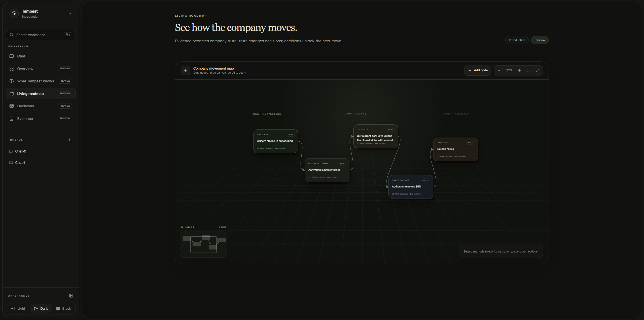The height and width of the screenshot is (320, 644).
Task: Select the Introduction pill tab
Action: click(x=517, y=40)
